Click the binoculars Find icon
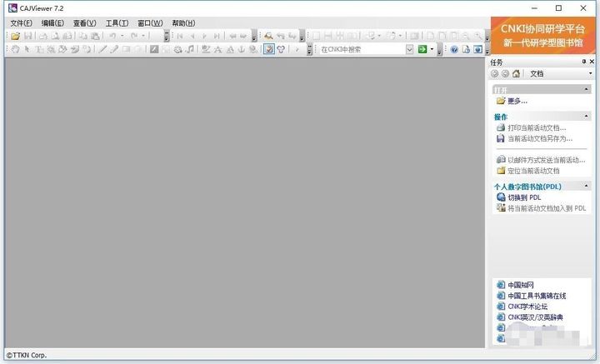Viewport: 600px width, 364px height. (268, 37)
